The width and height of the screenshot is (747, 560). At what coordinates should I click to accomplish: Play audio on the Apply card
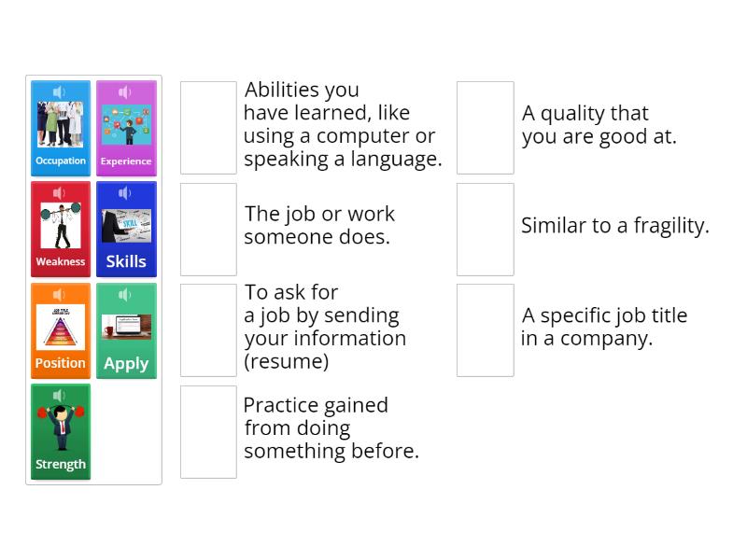pyautogui.click(x=126, y=293)
